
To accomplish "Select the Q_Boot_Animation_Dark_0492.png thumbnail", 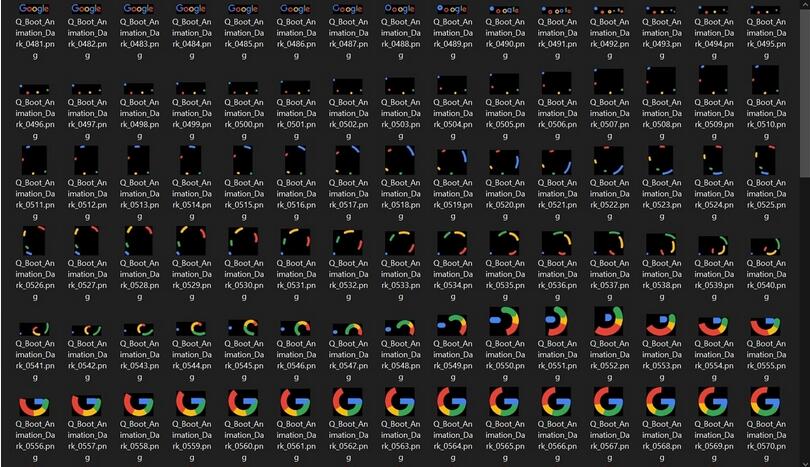I will pyautogui.click(x=610, y=9).
